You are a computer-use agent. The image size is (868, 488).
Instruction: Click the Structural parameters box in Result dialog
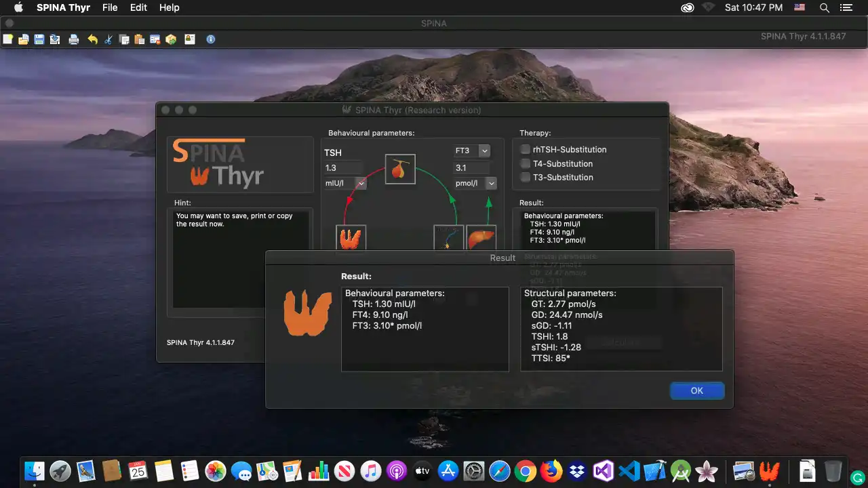(621, 329)
